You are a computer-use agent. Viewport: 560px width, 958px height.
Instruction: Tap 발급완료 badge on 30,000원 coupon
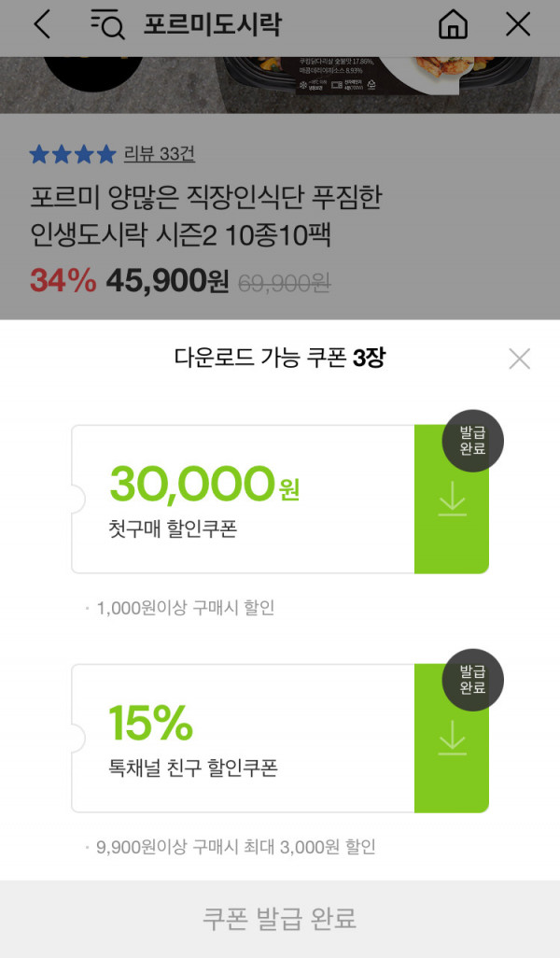coord(472,441)
